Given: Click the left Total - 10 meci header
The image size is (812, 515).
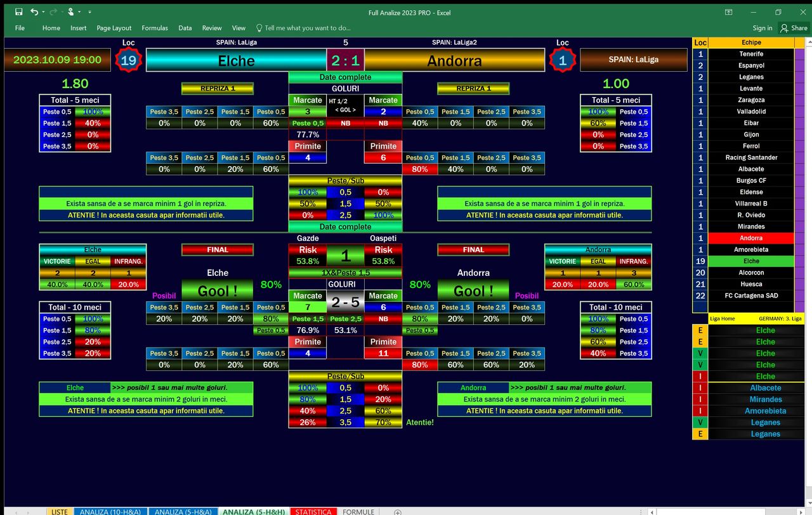Looking at the screenshot, I should pos(75,307).
